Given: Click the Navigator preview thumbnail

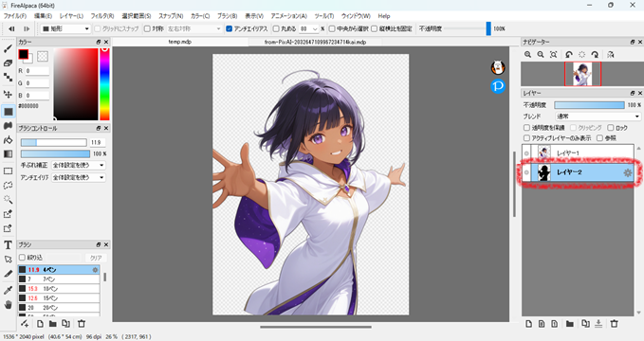Looking at the screenshot, I should point(582,74).
